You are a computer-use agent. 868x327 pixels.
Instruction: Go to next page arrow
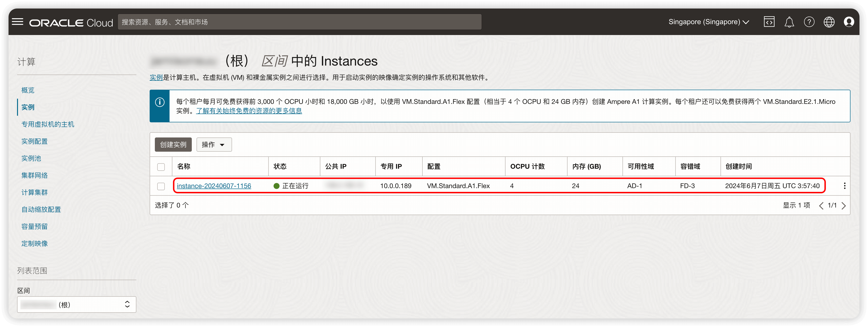pyautogui.click(x=844, y=206)
